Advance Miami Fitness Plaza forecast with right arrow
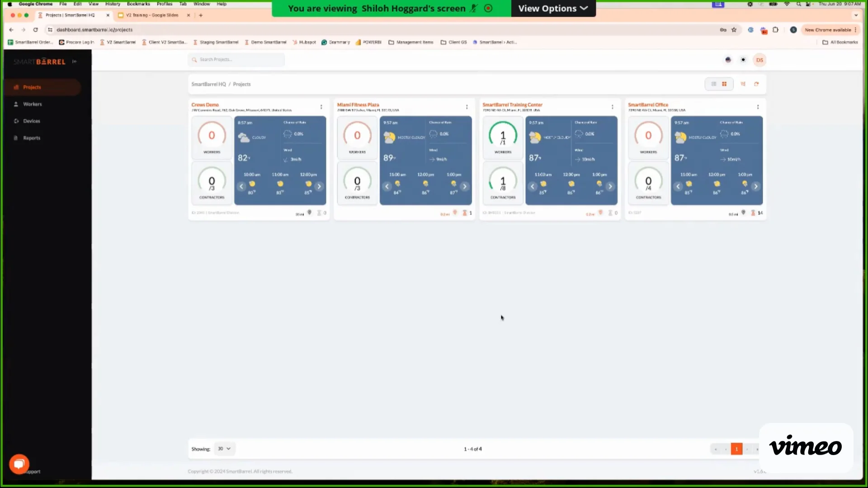The image size is (868, 488). (465, 186)
